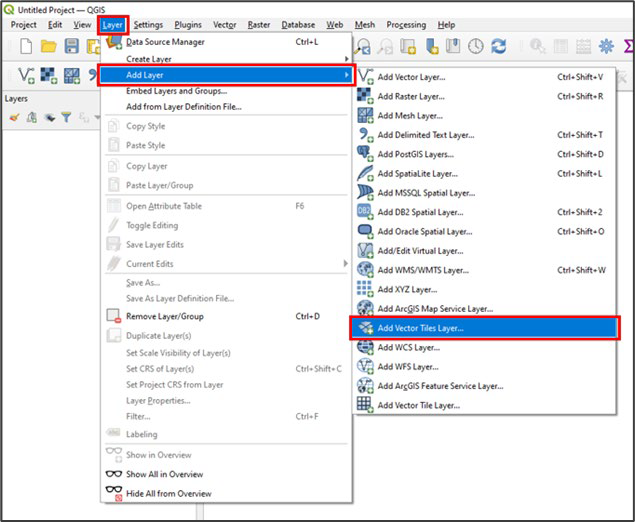
Task: Choose Add Delimited Text Layer
Action: [485, 135]
